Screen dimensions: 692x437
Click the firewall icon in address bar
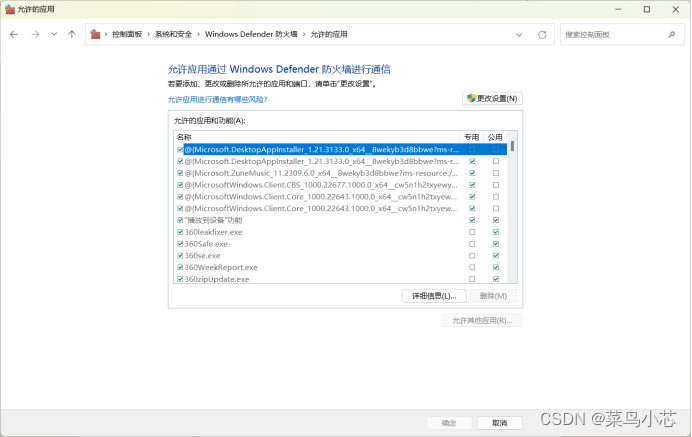pyautogui.click(x=95, y=34)
